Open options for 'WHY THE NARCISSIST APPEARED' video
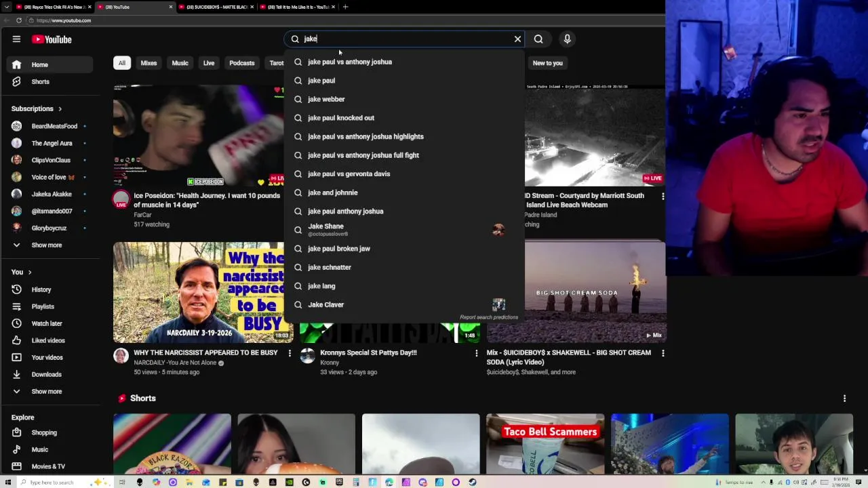 click(290, 353)
